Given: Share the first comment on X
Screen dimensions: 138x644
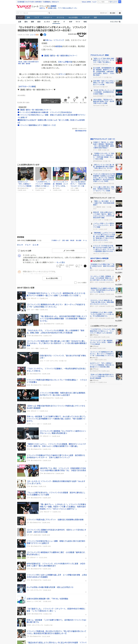Looking at the screenshot, I should (85, 266).
